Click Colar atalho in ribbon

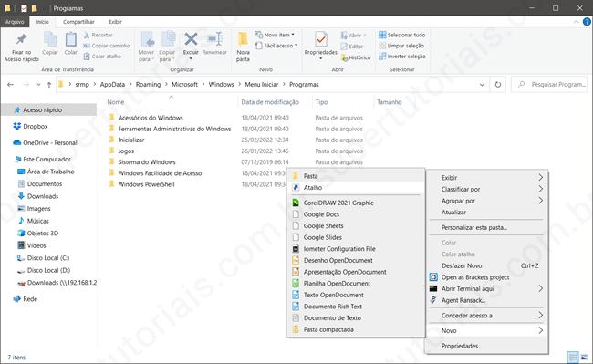(102, 57)
